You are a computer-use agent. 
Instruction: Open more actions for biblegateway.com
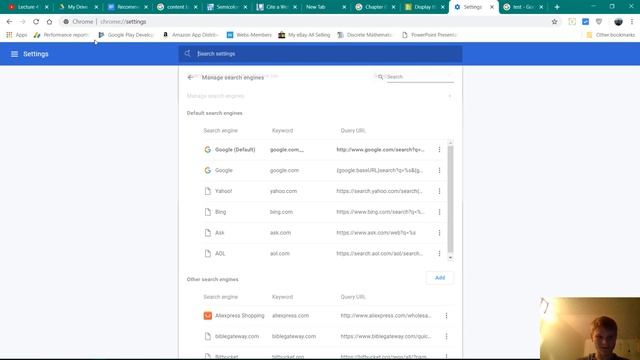pyautogui.click(x=446, y=336)
